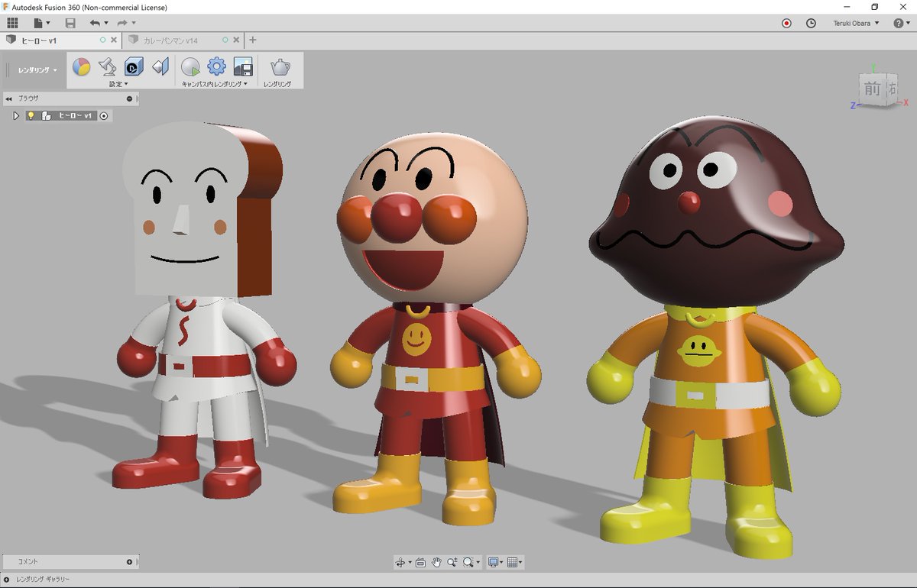Add a new design tab
The height and width of the screenshot is (588, 917).
[253, 40]
